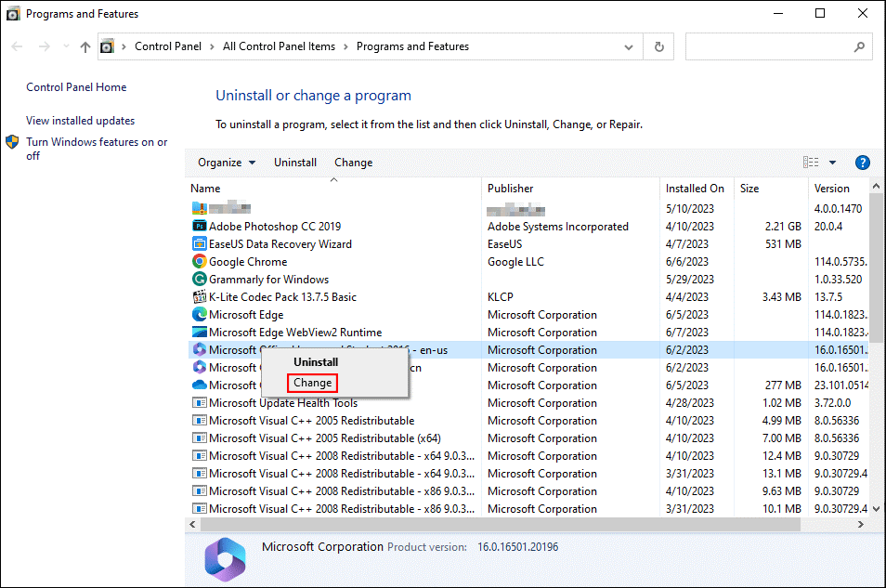The image size is (886, 588).
Task: Click the KLCP publisher cell
Action: 500,297
